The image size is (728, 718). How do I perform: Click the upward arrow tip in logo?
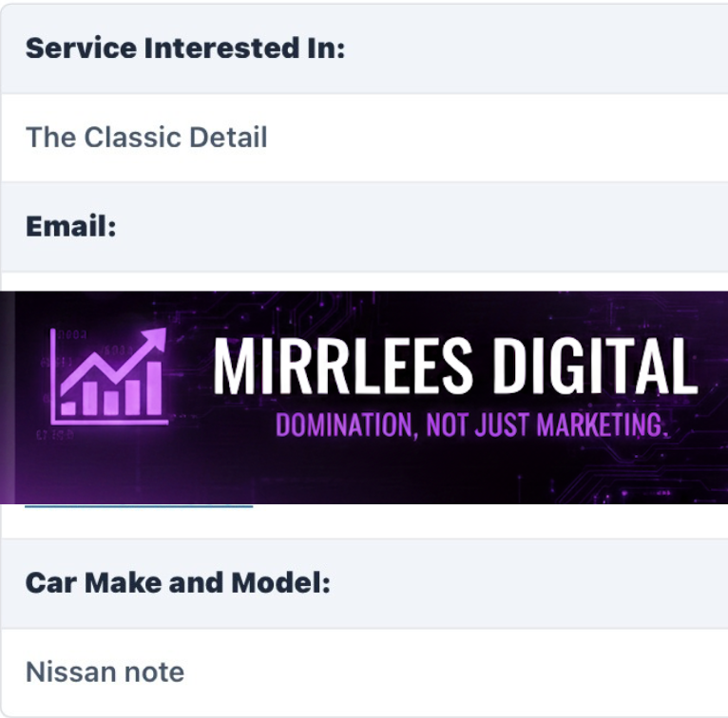click(159, 337)
